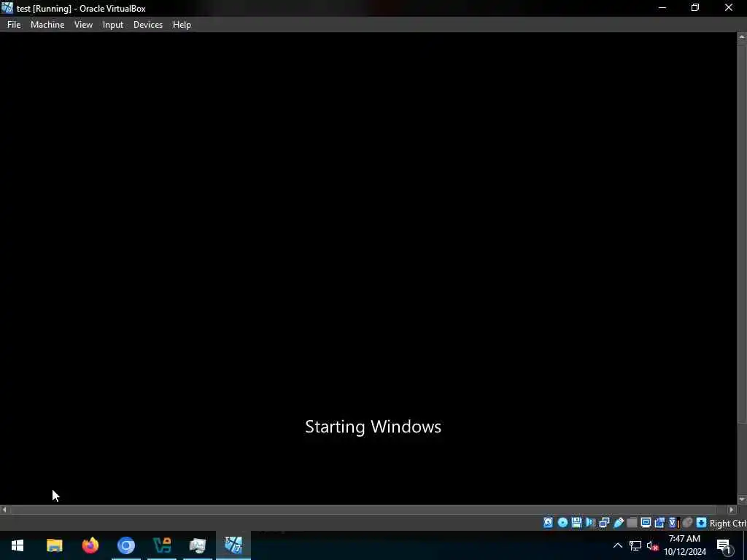Open the Input menu
Image resolution: width=747 pixels, height=560 pixels.
(113, 25)
